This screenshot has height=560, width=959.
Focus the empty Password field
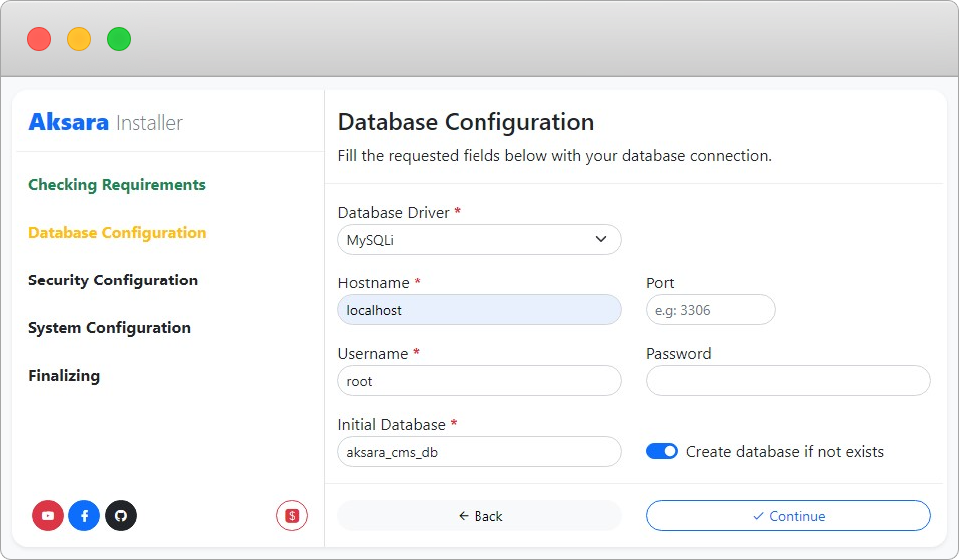pos(788,381)
